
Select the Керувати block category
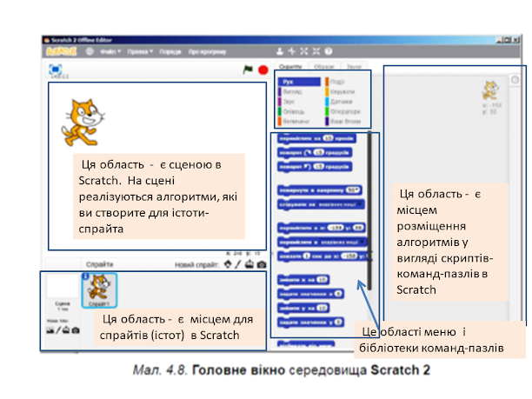340,92
